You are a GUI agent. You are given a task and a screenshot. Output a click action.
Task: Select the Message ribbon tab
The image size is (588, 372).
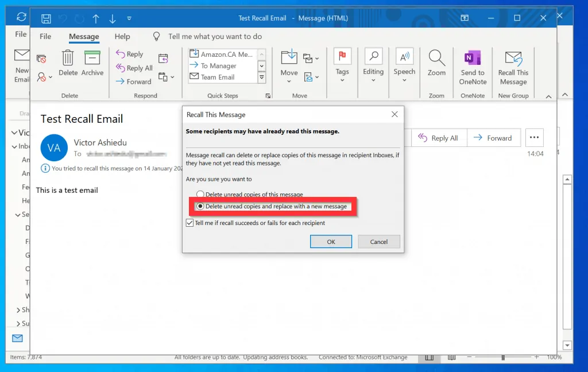84,36
